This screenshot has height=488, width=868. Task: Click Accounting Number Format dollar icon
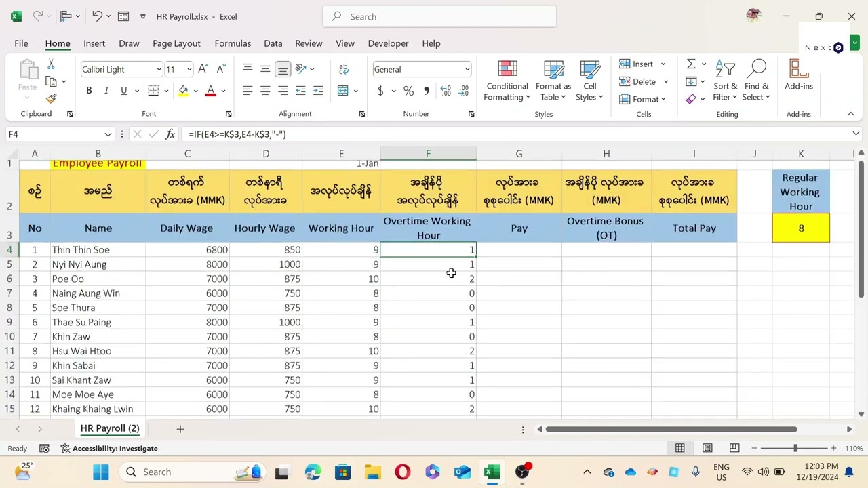[380, 91]
